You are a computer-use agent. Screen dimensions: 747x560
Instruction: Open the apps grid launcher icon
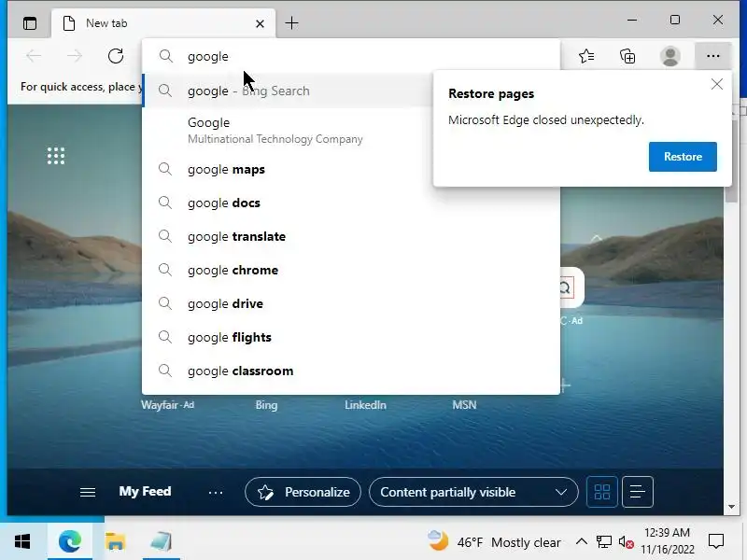tap(56, 156)
